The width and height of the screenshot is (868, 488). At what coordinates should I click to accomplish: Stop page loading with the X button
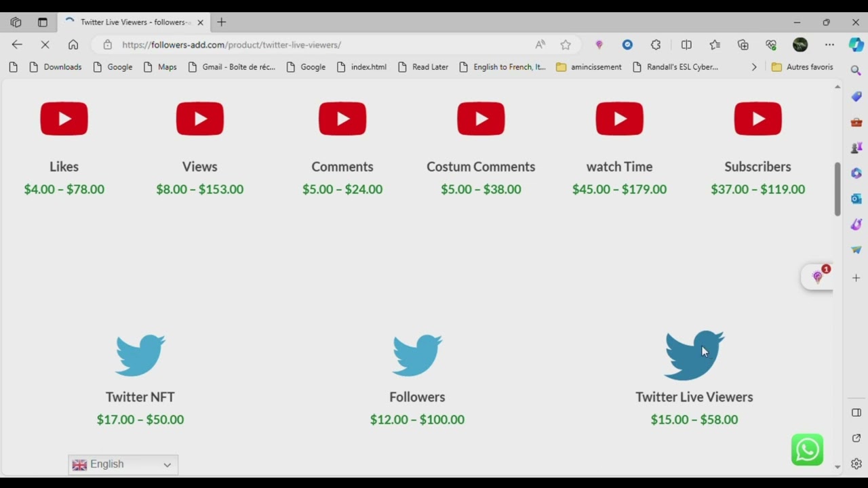click(x=45, y=45)
